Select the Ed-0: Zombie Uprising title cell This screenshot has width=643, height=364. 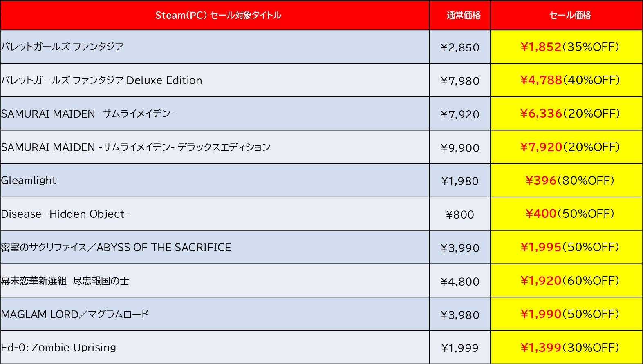[215, 347]
